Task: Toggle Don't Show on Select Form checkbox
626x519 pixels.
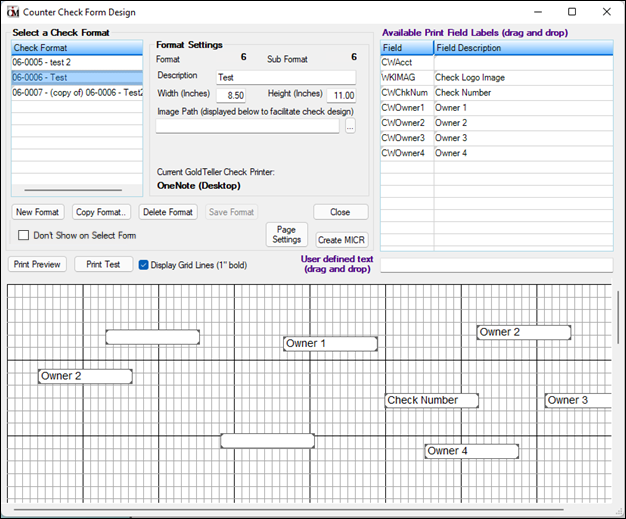Action: point(24,235)
